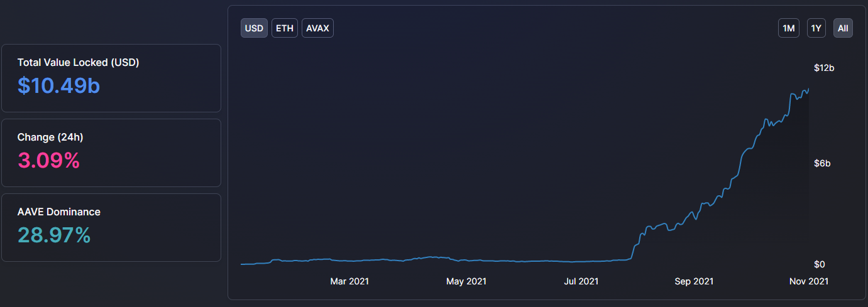Click the Jul 2021 axis label
This screenshot has width=868, height=307.
point(581,281)
